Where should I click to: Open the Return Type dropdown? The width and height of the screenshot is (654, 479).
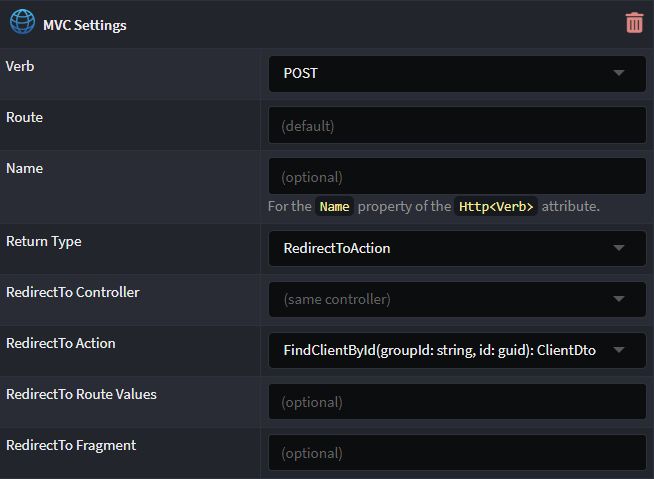[x=457, y=249]
